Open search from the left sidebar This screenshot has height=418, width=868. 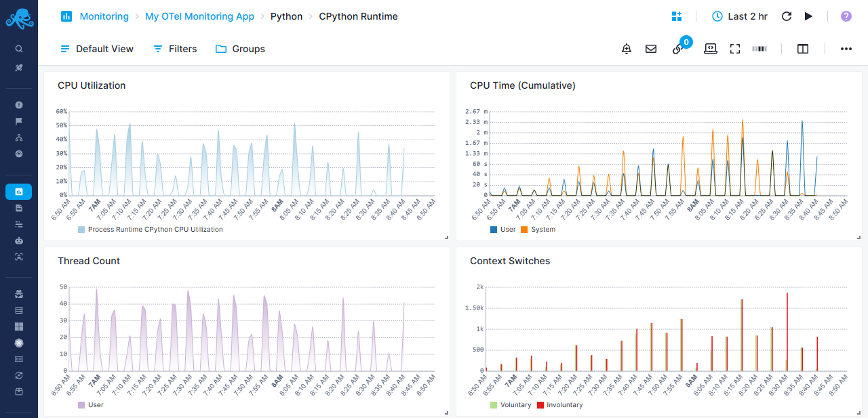click(18, 48)
